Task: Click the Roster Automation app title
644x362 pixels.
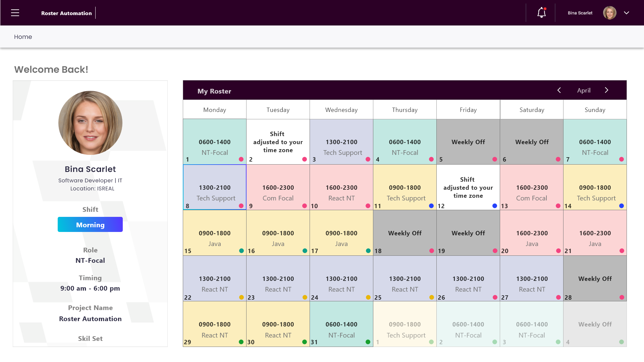Action: click(66, 13)
